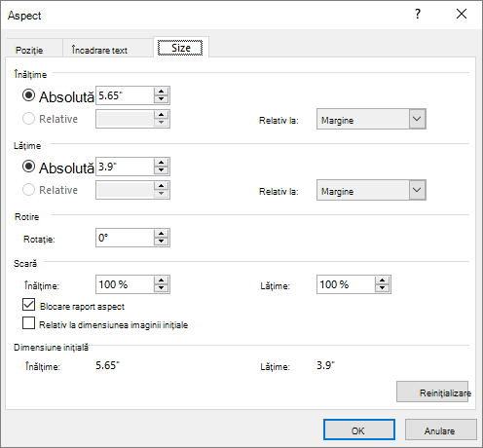
Task: Click the Rotație input field
Action: (125, 238)
